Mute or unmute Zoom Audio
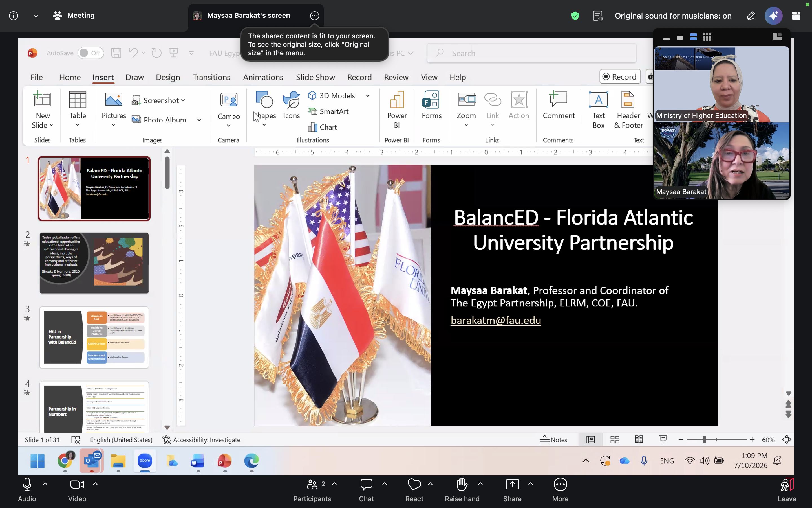The width and height of the screenshot is (812, 508). pos(27,490)
